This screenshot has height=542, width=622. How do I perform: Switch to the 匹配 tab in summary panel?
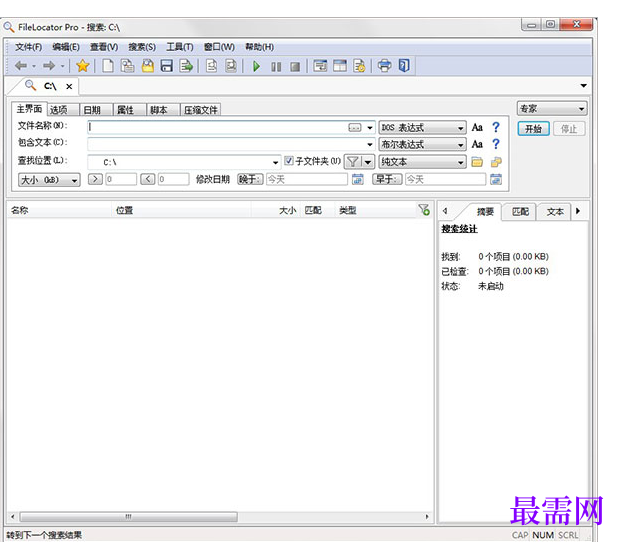point(520,211)
